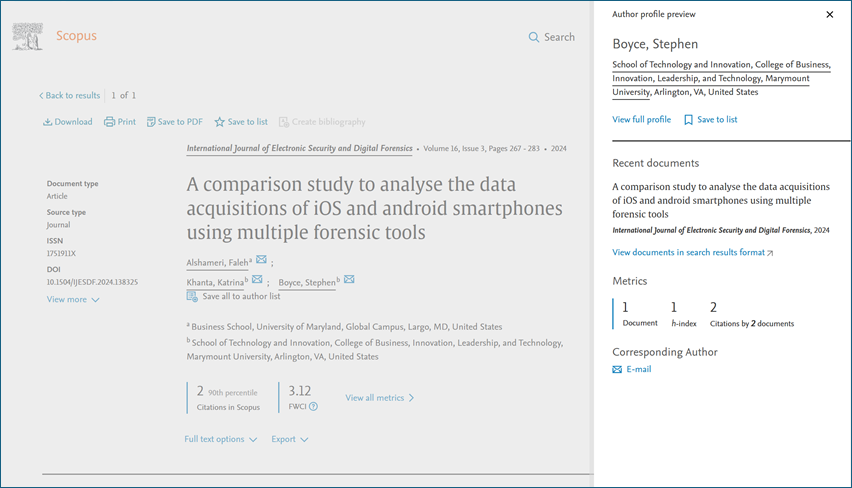Go Back to results
Screen dimensions: 852x488
pyautogui.click(x=70, y=96)
